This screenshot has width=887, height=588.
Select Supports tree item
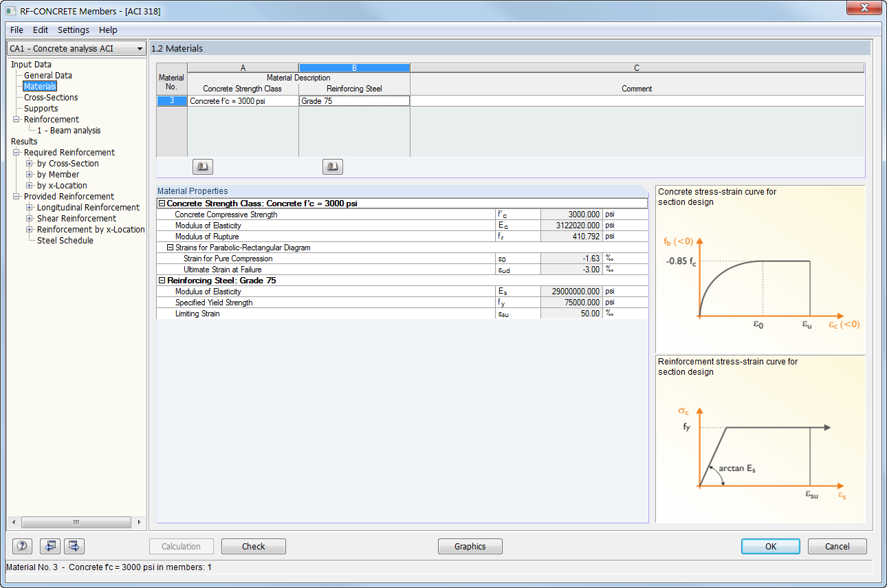(x=41, y=109)
